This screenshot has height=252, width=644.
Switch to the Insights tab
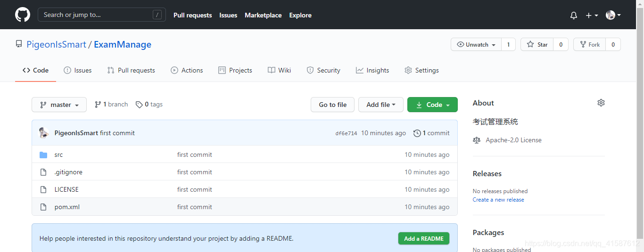pos(372,70)
